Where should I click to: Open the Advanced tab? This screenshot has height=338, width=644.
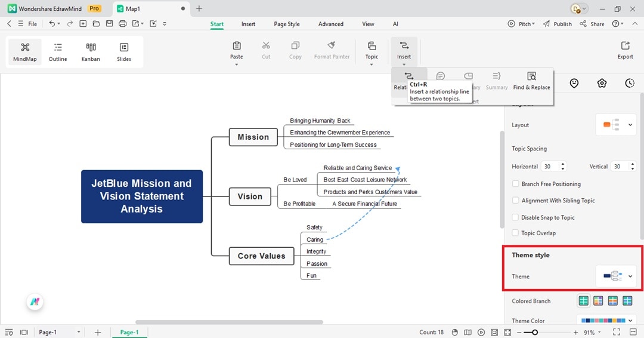point(330,24)
